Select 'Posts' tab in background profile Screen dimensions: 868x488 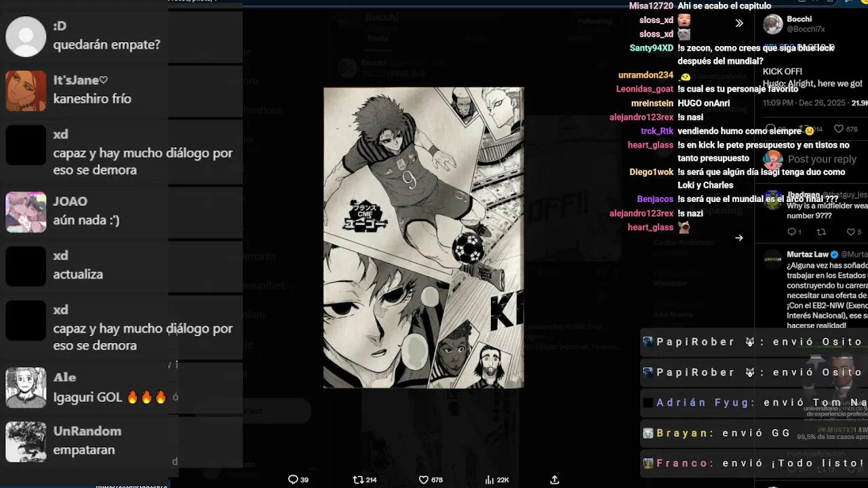(377, 39)
